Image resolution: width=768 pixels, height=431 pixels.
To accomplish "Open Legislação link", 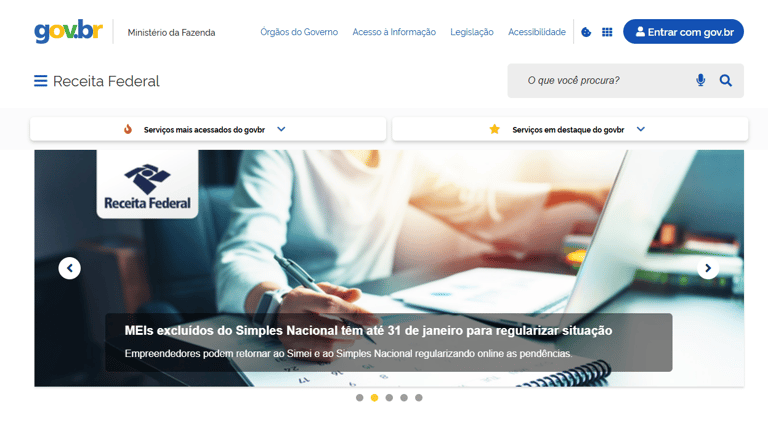I will [472, 32].
